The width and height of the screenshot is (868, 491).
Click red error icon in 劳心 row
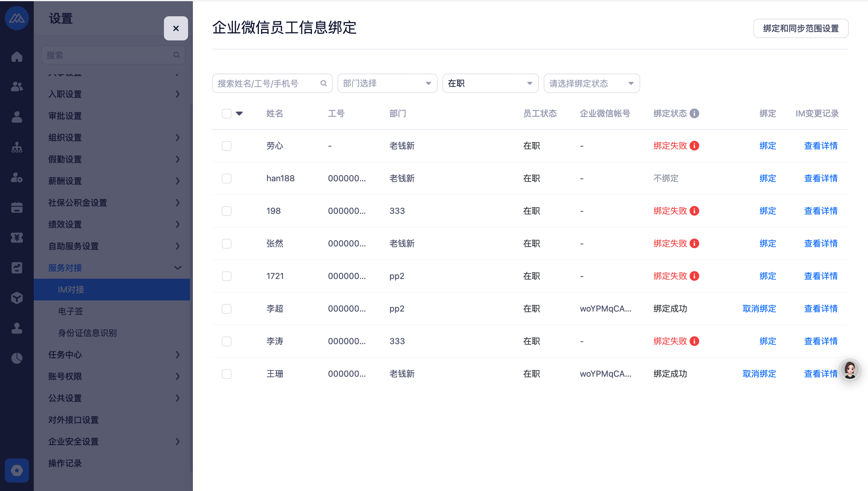[x=694, y=146]
